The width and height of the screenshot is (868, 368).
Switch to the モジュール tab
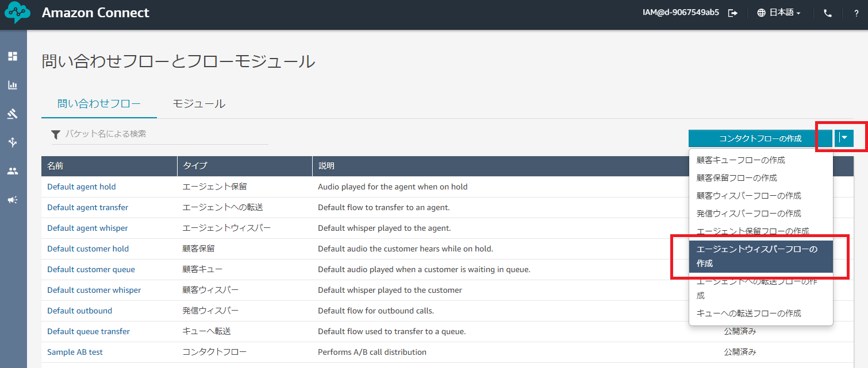pyautogui.click(x=199, y=104)
